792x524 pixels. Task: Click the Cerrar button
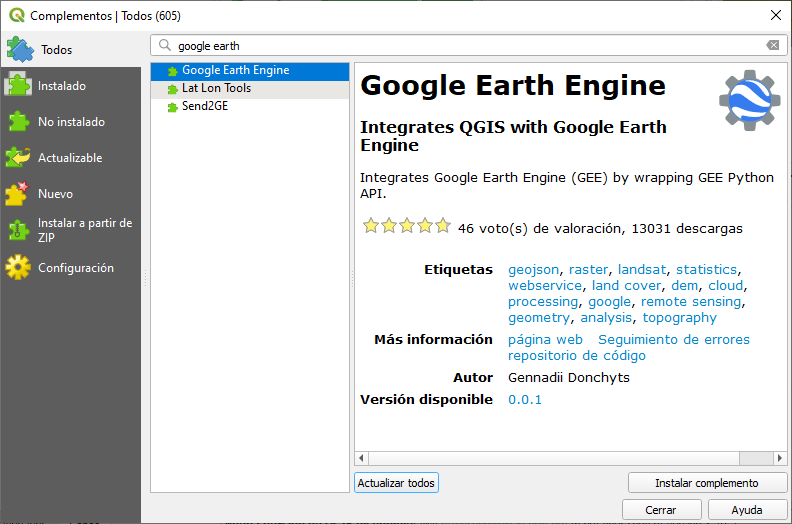(x=661, y=510)
